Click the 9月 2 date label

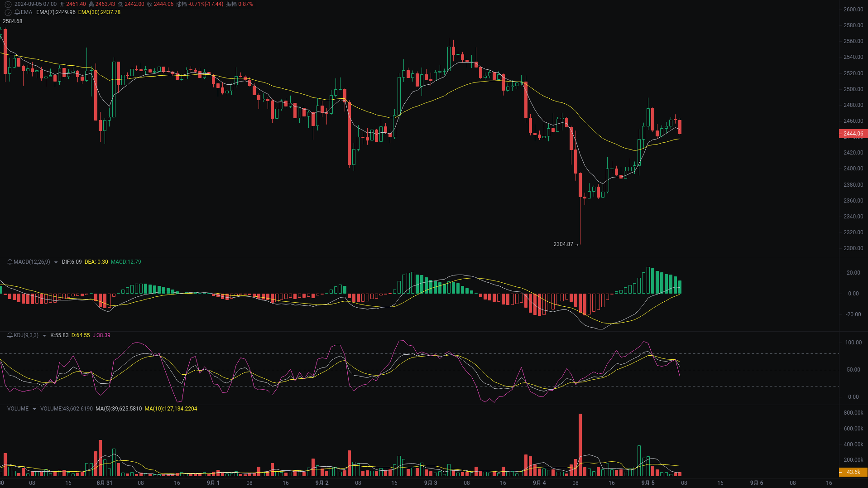coord(322,483)
